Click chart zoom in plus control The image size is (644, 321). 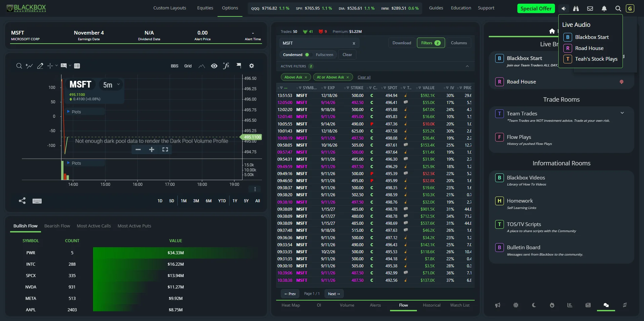click(x=152, y=150)
